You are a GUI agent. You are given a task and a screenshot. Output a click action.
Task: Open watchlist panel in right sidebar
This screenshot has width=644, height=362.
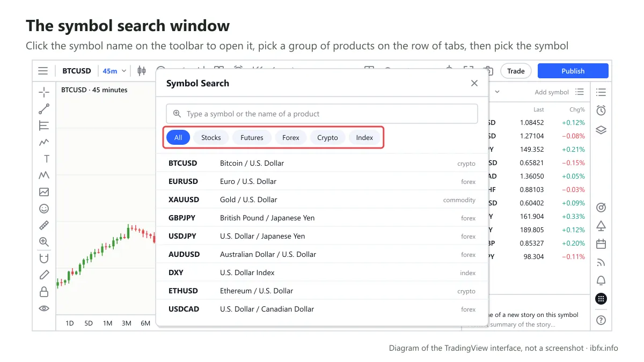601,92
